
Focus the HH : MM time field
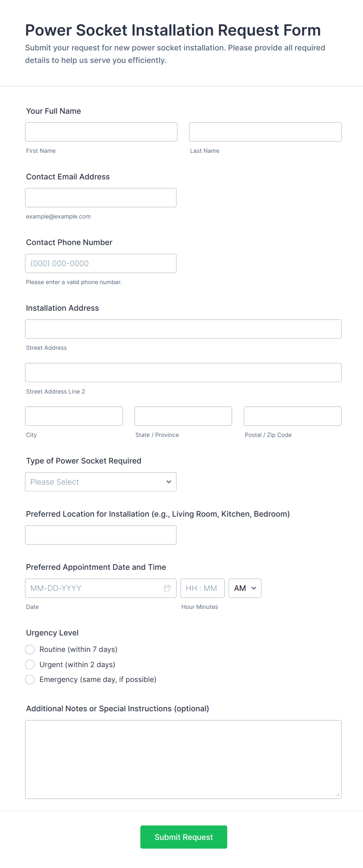[203, 588]
